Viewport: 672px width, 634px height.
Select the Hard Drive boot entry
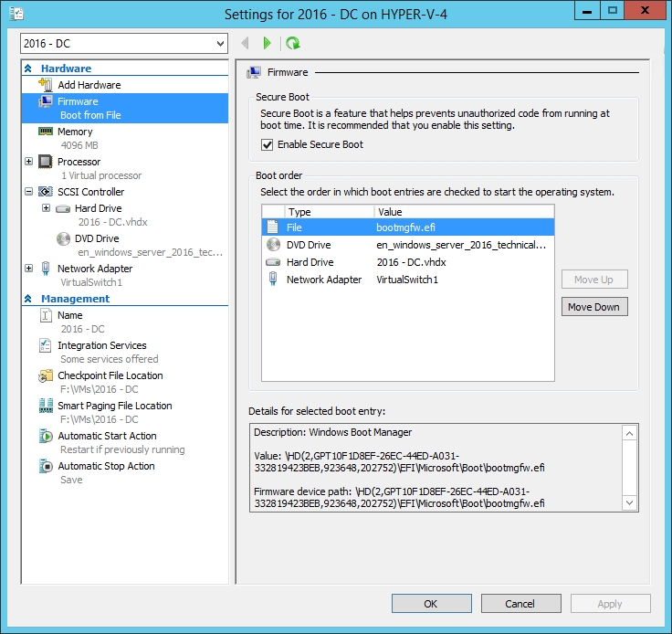[310, 262]
